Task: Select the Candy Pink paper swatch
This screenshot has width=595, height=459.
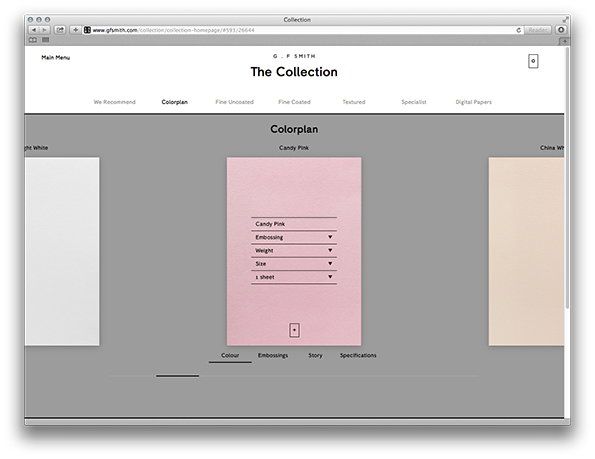Action: click(294, 252)
